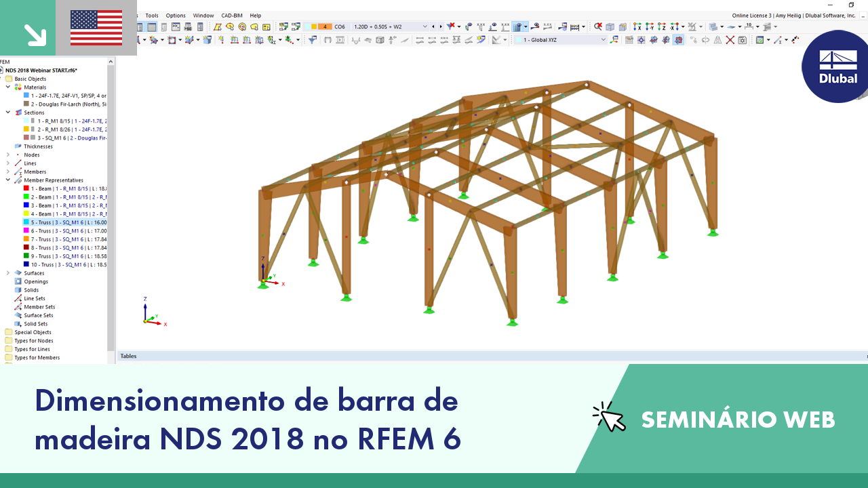Select '1 - Beam' member representative
Image resolution: width=868 pixels, height=488 pixels.
click(64, 188)
